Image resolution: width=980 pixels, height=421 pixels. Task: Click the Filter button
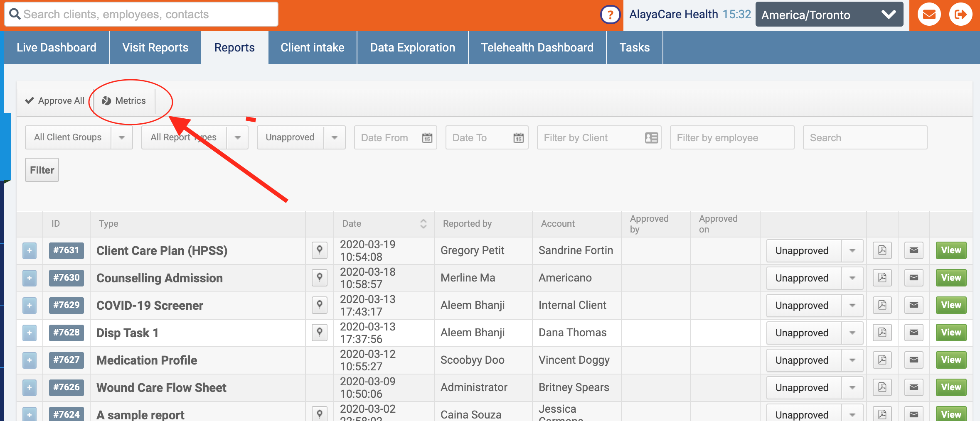point(42,170)
